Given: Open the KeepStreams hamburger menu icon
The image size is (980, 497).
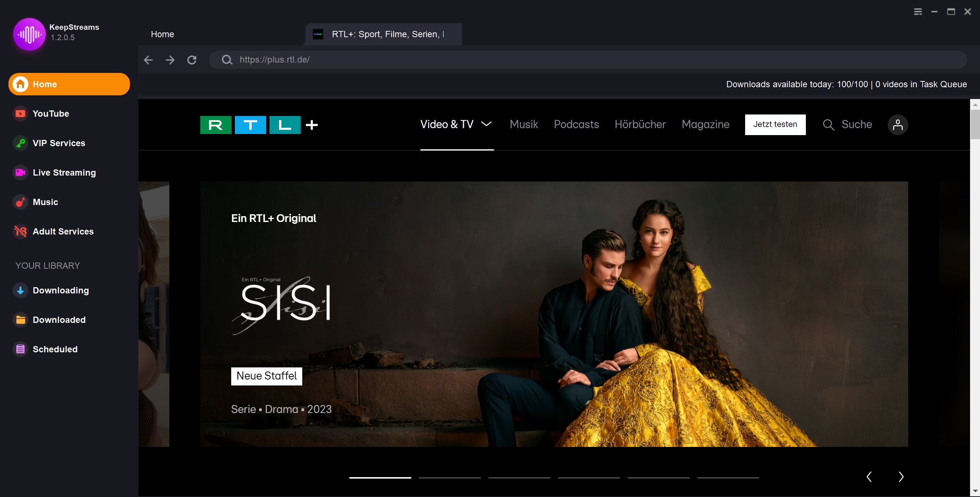Looking at the screenshot, I should (918, 12).
